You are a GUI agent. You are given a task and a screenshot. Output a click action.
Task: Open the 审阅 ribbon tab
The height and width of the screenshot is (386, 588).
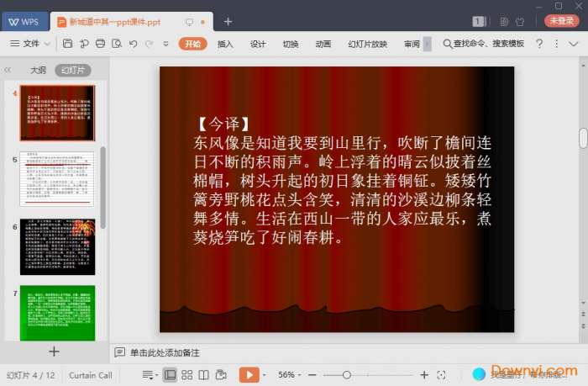[x=412, y=44]
